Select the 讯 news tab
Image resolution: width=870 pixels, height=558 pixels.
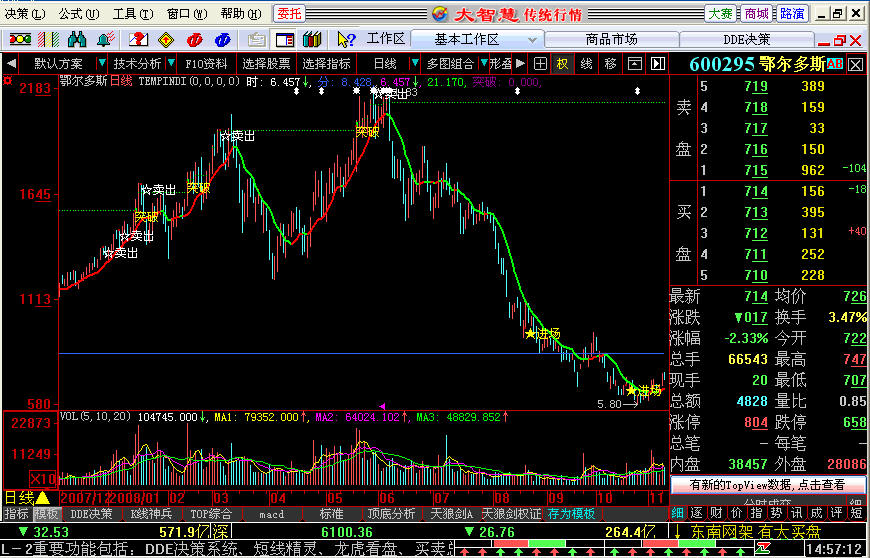[x=796, y=513]
